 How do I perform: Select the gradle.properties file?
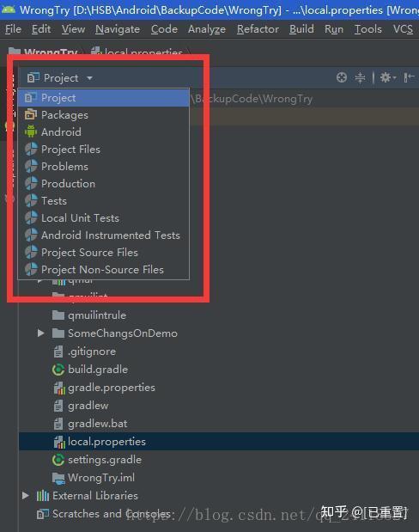tap(112, 388)
